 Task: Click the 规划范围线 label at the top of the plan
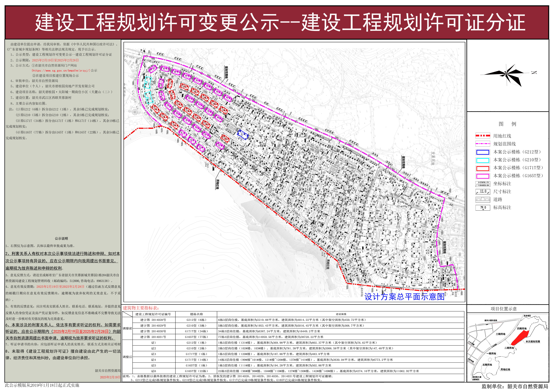point(226,72)
